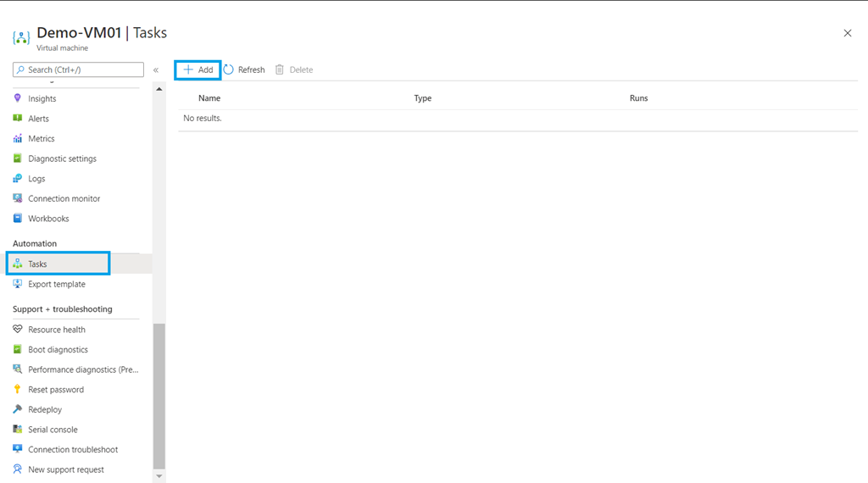The image size is (868, 483).
Task: Click the Delete trash can icon
Action: 280,69
